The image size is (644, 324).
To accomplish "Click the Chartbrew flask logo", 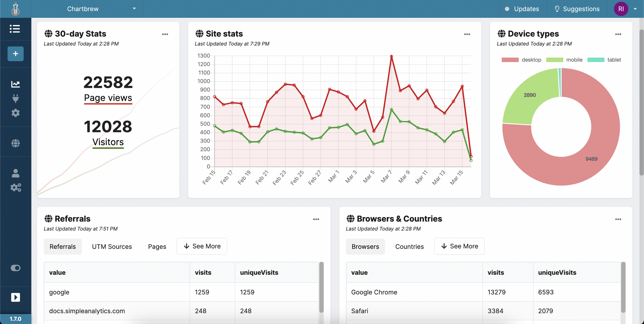I will [x=15, y=9].
